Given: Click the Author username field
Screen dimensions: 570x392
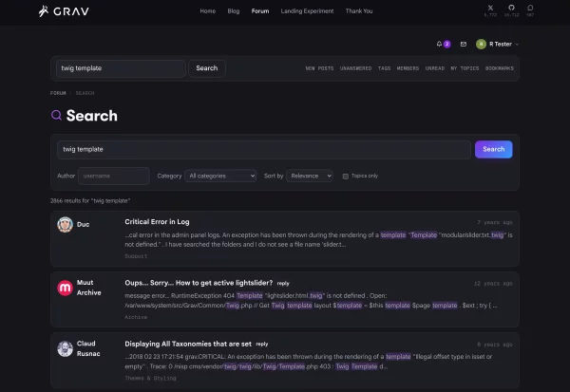Looking at the screenshot, I should 114,176.
